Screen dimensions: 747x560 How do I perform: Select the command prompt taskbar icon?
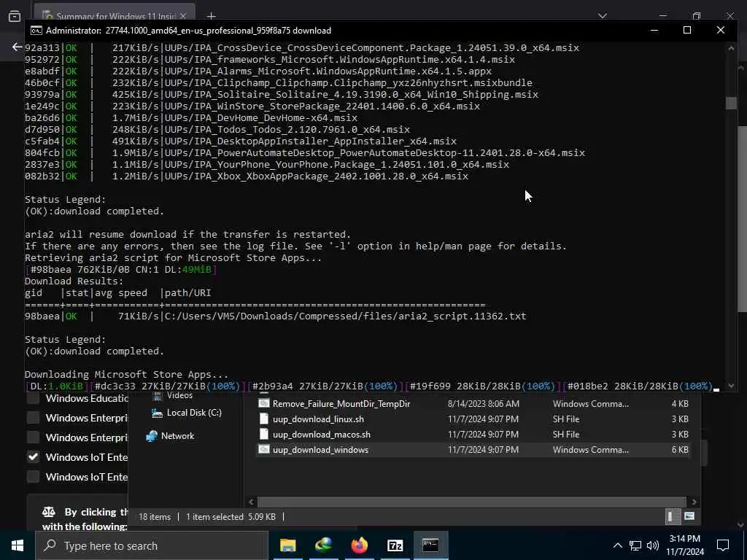430,545
